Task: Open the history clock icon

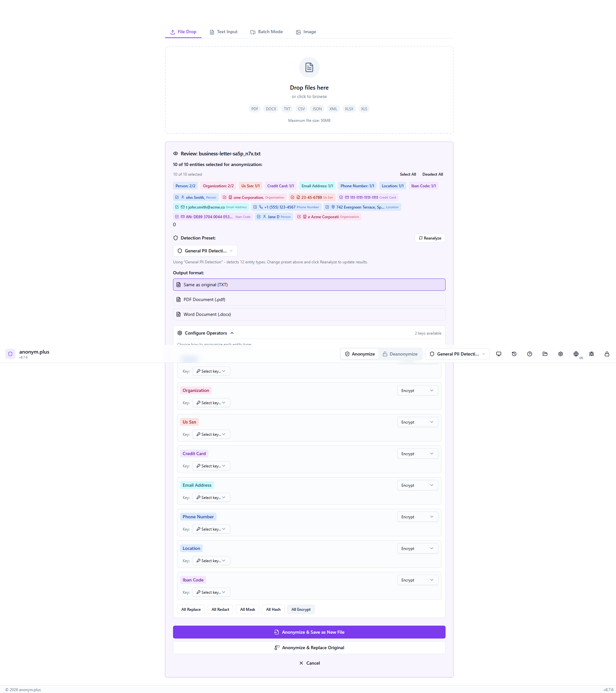Action: pos(514,354)
